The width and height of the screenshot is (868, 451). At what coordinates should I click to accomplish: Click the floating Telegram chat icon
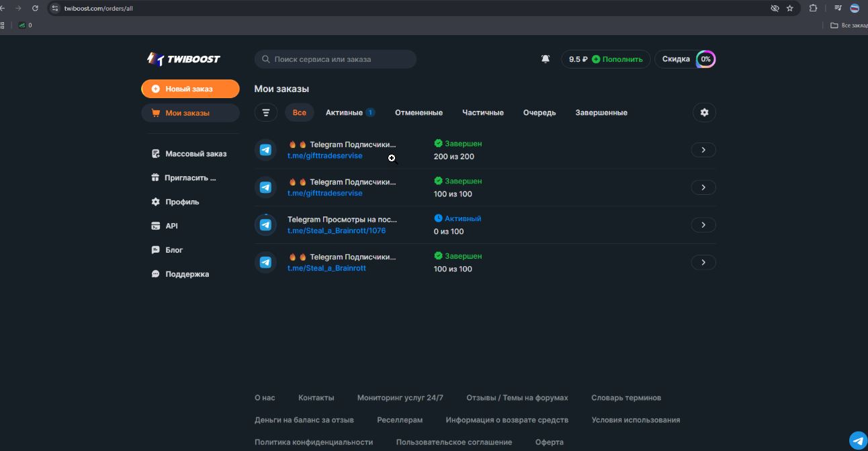pos(858,440)
